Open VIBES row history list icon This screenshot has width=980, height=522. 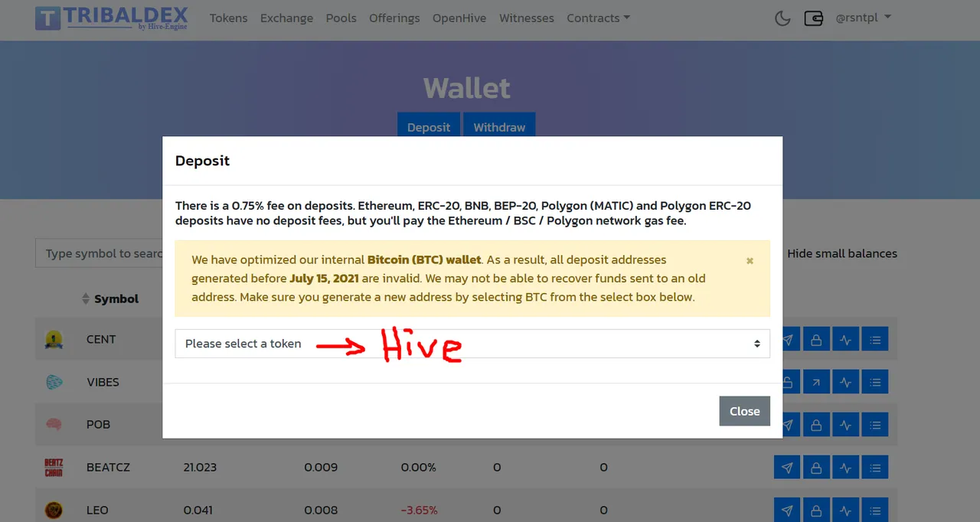(874, 382)
